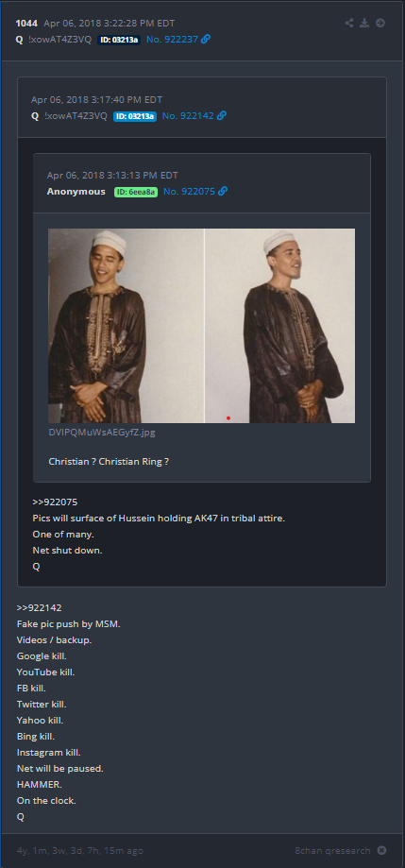
Task: Click chain-link icon next to No. 922075
Action: click(223, 191)
